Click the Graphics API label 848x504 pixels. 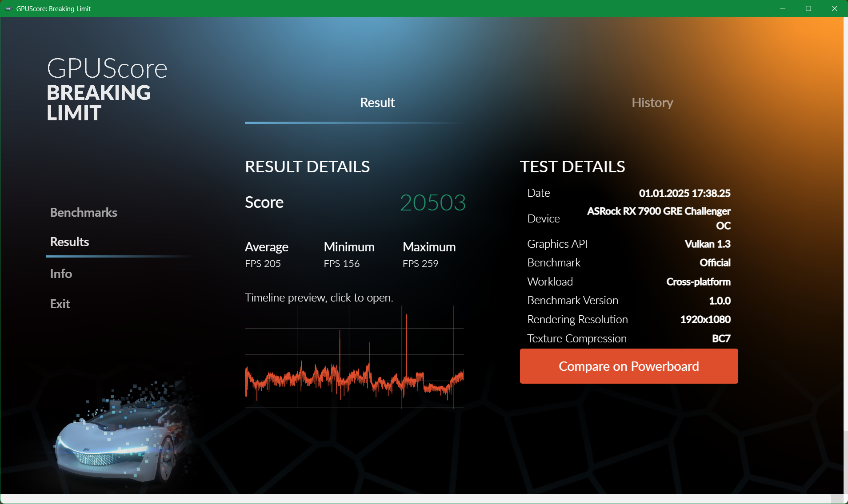pos(557,244)
